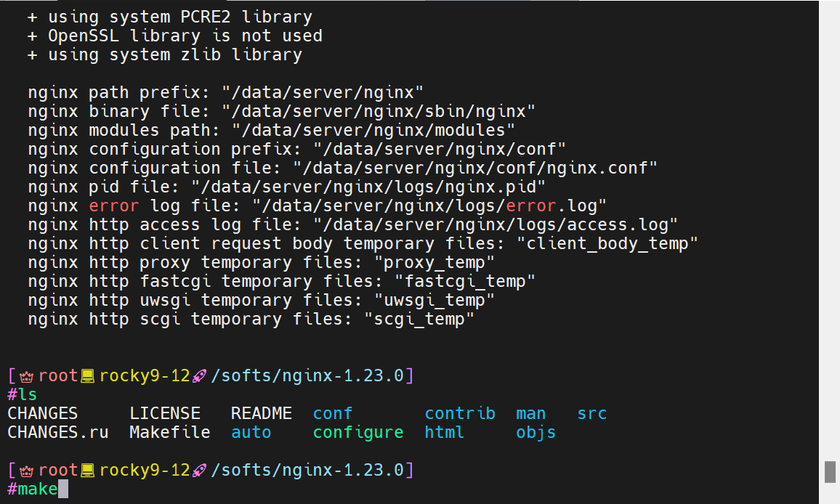Click the '/data/server/nginx/logs/access.log' path
The image size is (840, 504).
496,225
